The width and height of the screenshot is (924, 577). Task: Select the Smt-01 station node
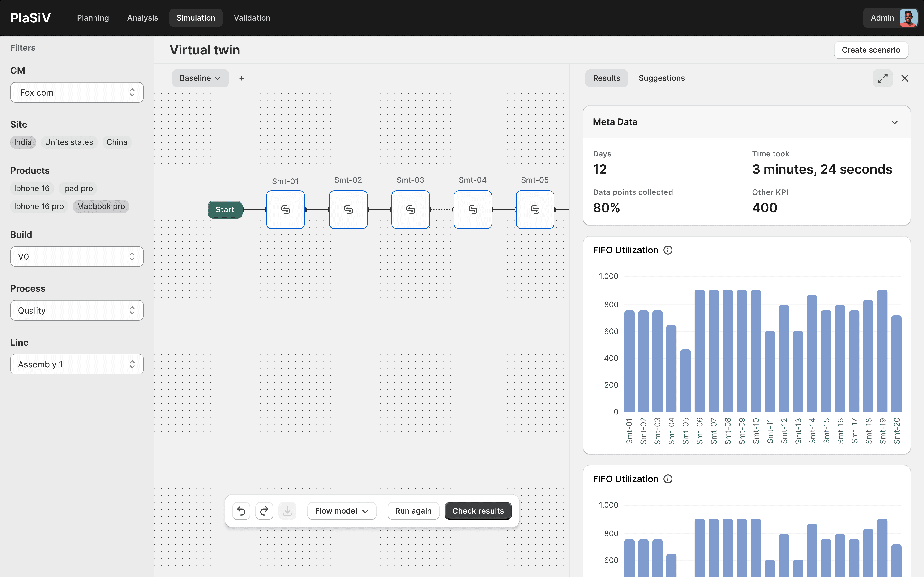click(285, 209)
